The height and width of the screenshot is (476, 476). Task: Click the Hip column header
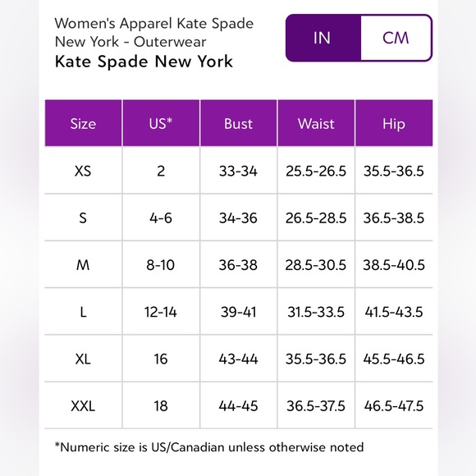click(x=394, y=123)
